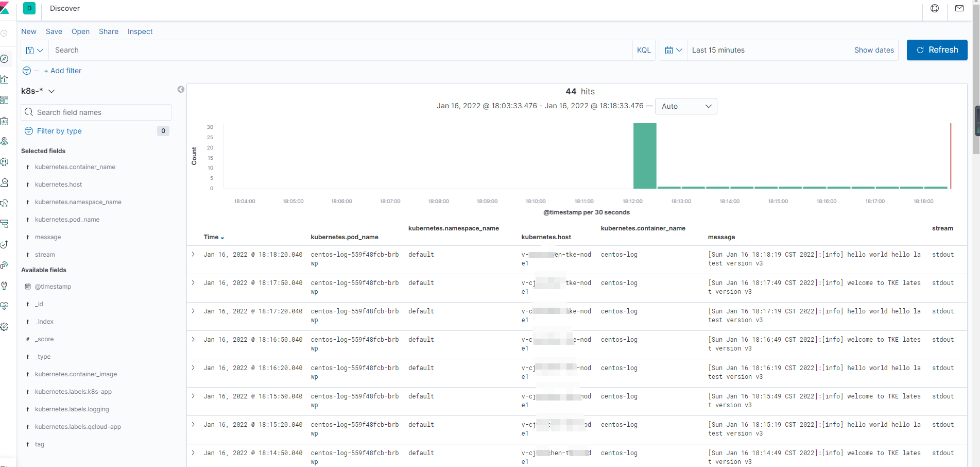Toggle the KQL query language switch
This screenshot has width=980, height=467.
tap(644, 50)
